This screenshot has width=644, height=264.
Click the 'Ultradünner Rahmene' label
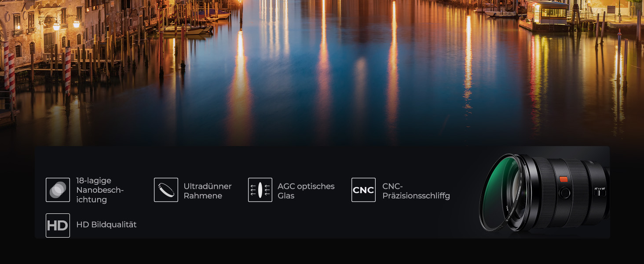pyautogui.click(x=207, y=191)
